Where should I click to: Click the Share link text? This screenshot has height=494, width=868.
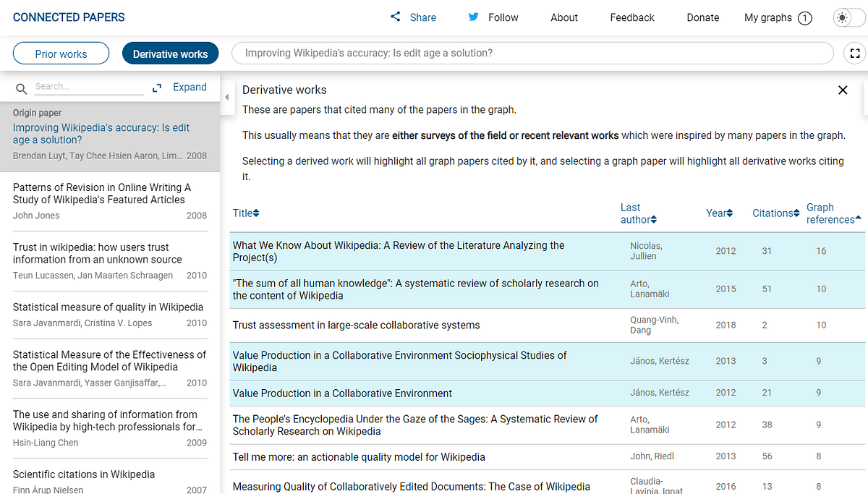pos(423,17)
